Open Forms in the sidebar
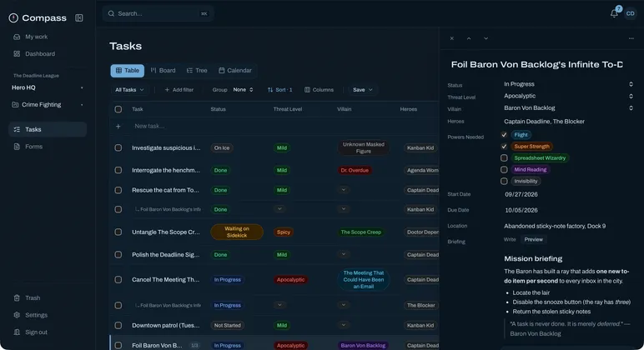Viewport: 644px width, 350px height. point(48,147)
